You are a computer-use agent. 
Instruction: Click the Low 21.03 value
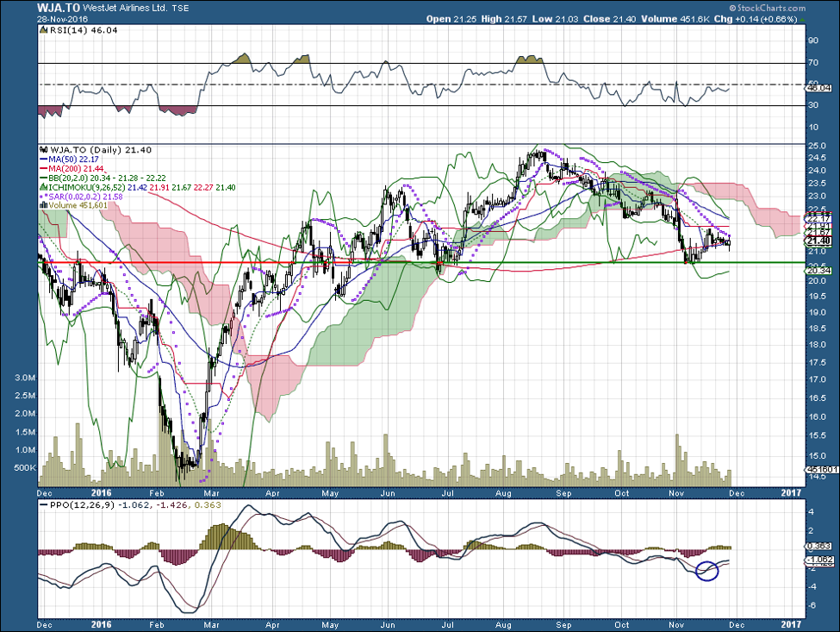click(x=555, y=19)
